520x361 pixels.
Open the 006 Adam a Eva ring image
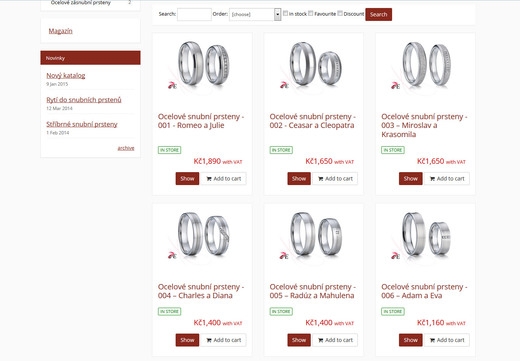tap(425, 235)
